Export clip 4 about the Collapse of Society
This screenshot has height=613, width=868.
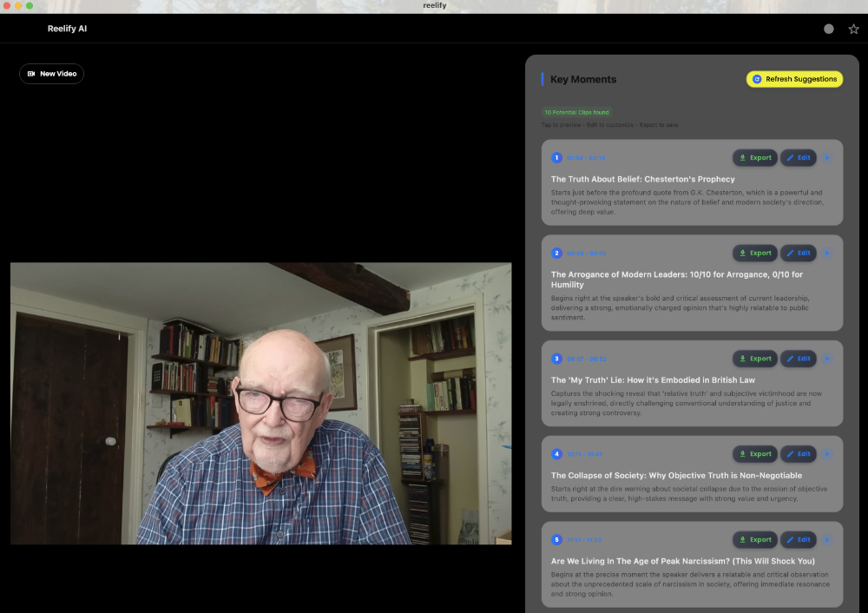point(754,454)
